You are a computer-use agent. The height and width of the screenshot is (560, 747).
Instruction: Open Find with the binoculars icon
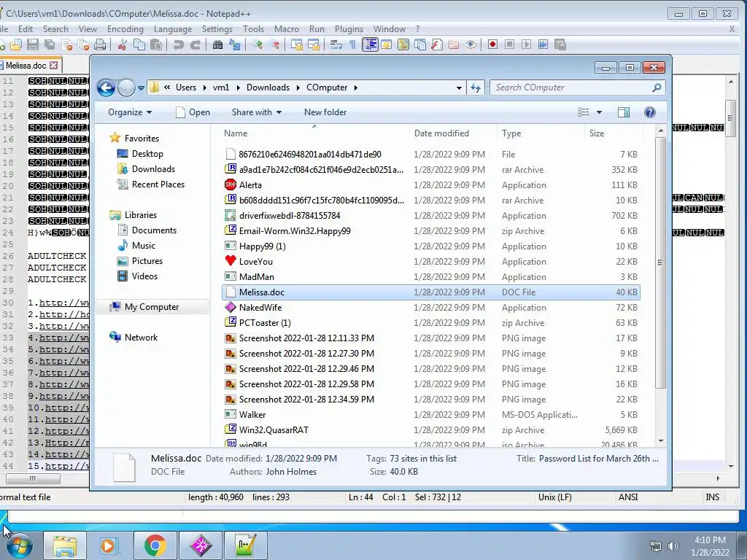pyautogui.click(x=217, y=44)
